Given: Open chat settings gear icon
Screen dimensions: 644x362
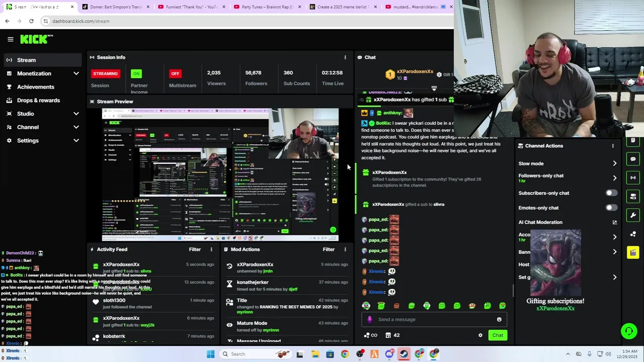Looking at the screenshot, I should (480, 335).
